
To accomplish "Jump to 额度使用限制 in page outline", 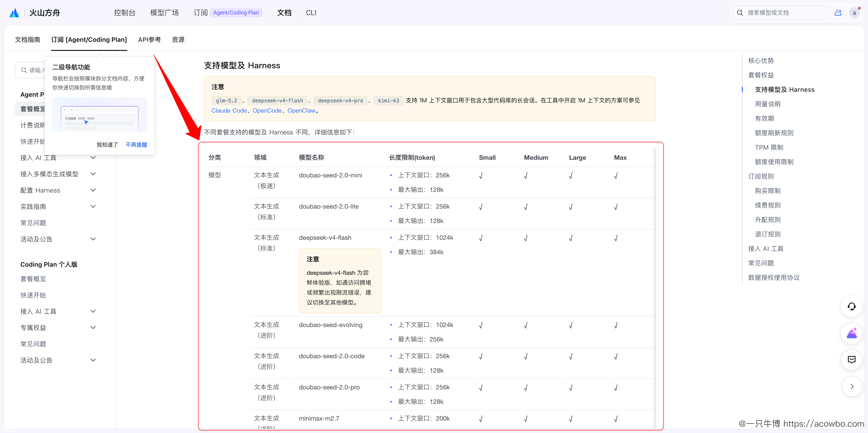I will tap(774, 162).
